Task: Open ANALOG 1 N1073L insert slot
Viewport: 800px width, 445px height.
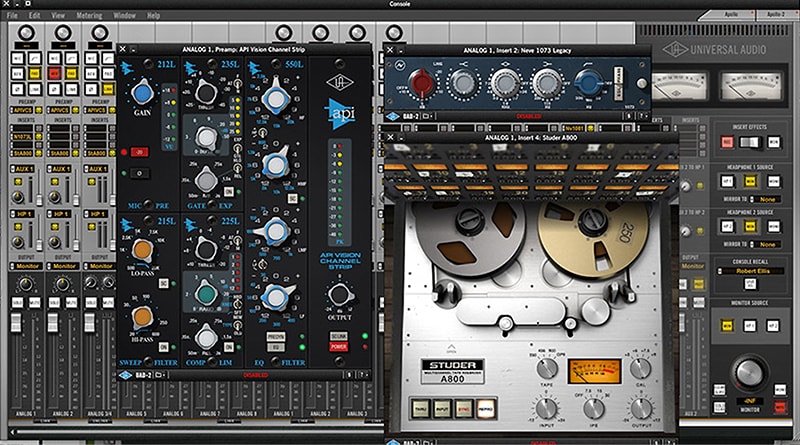Action: pos(22,137)
